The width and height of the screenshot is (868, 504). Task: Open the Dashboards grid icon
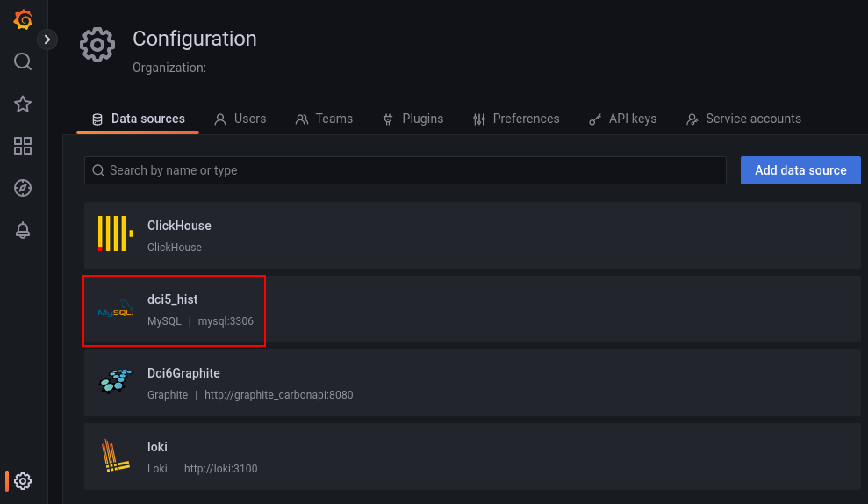tap(23, 146)
